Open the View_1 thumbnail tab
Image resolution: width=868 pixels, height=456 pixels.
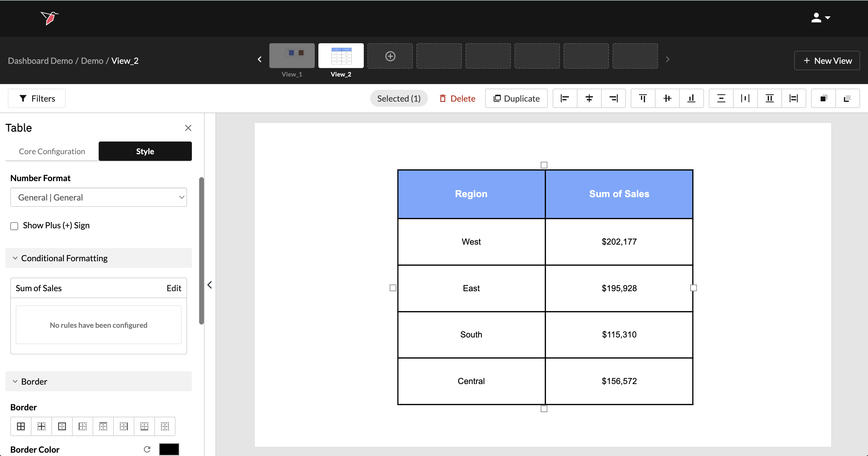(292, 56)
